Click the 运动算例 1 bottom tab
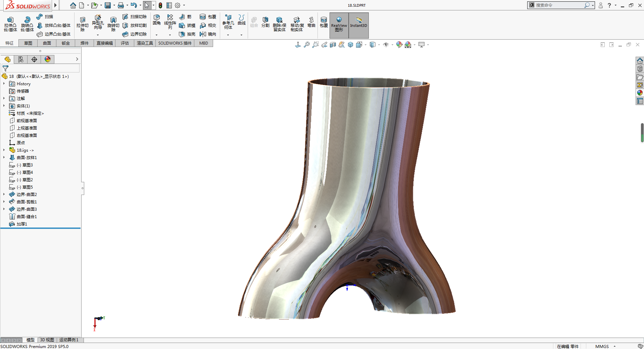 (69, 340)
